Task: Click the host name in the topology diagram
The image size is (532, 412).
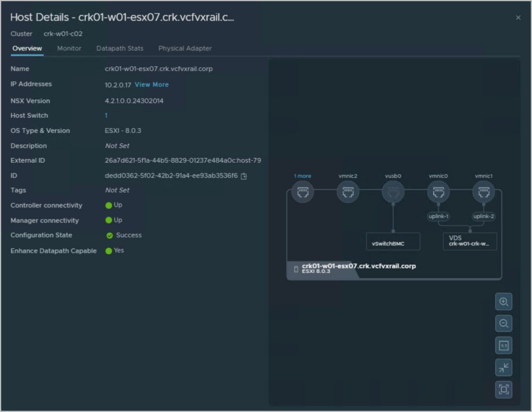Action: (358, 265)
